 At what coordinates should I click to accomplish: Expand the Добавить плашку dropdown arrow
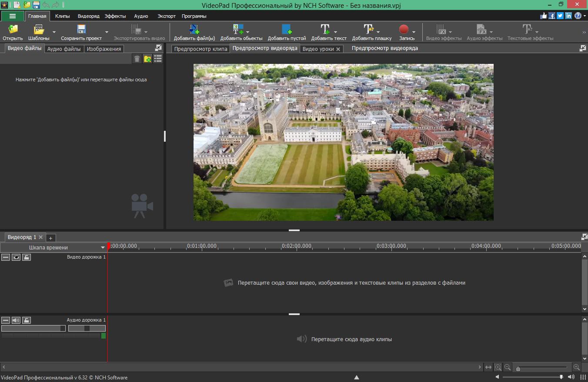[x=378, y=32]
